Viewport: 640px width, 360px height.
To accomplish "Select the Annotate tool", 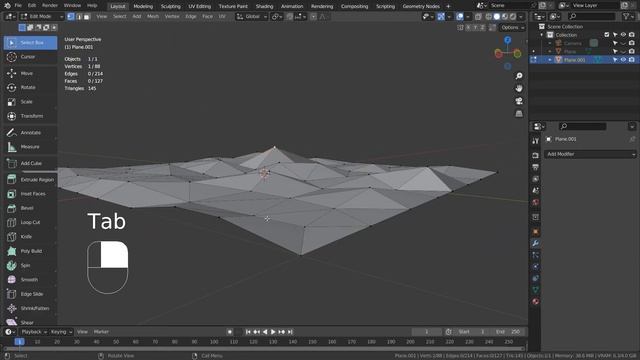I will pos(30,133).
